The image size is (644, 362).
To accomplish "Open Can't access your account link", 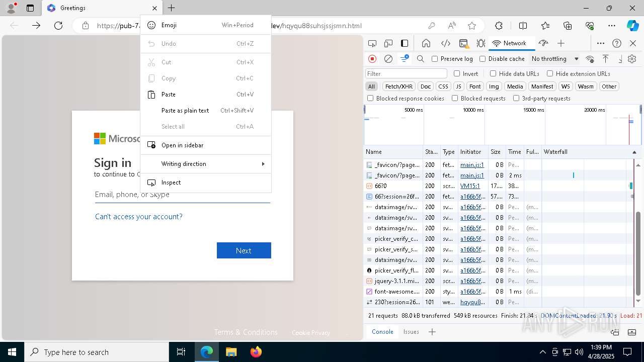I will pyautogui.click(x=139, y=217).
